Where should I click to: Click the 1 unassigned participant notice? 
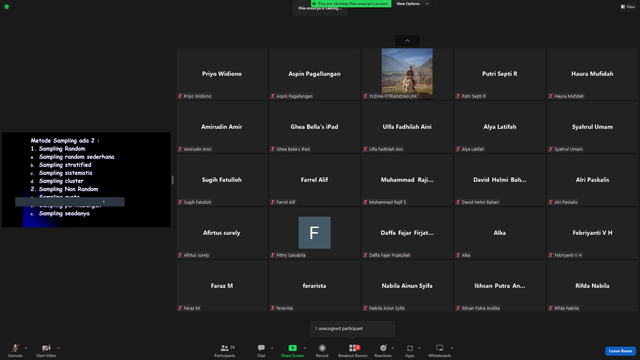coord(353,329)
